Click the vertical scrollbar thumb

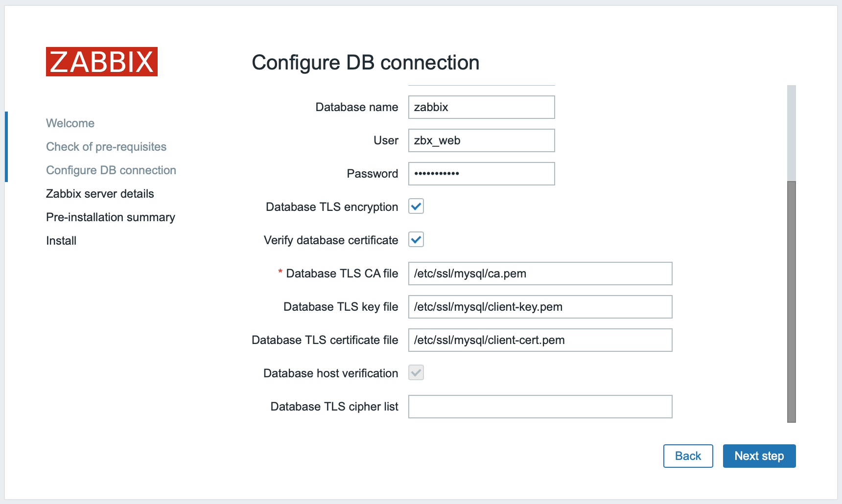[791, 301]
